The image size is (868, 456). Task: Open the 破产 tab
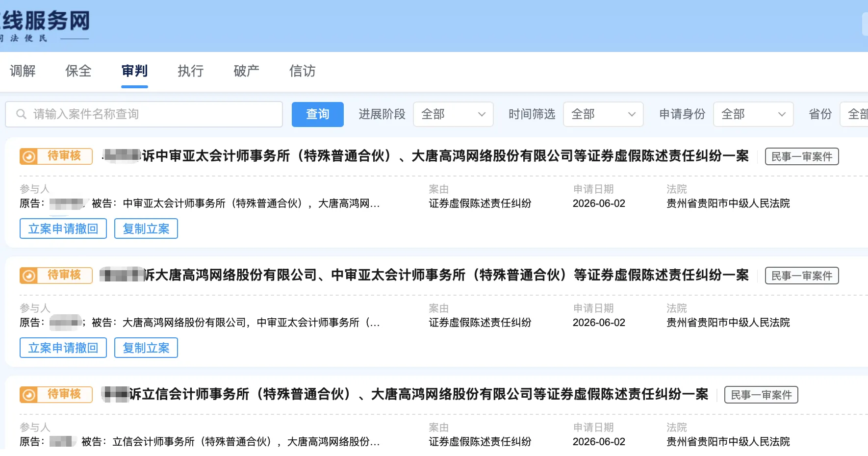[246, 71]
